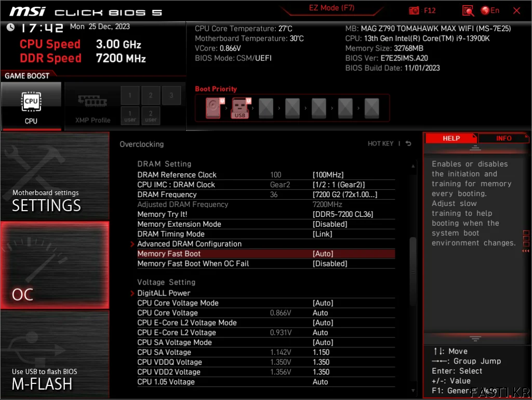Screen dimensions: 532x400
Task: Click the sixth boot priority slot
Action: (x=345, y=108)
